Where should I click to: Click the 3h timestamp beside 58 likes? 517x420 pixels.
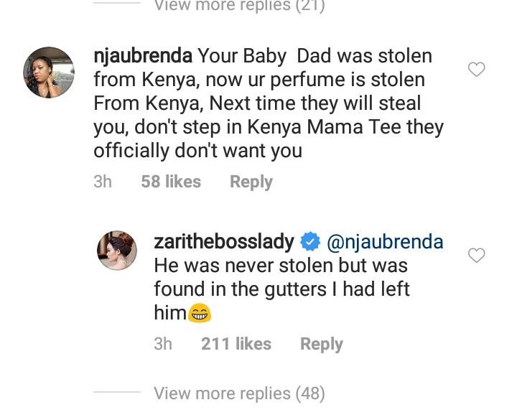click(103, 182)
